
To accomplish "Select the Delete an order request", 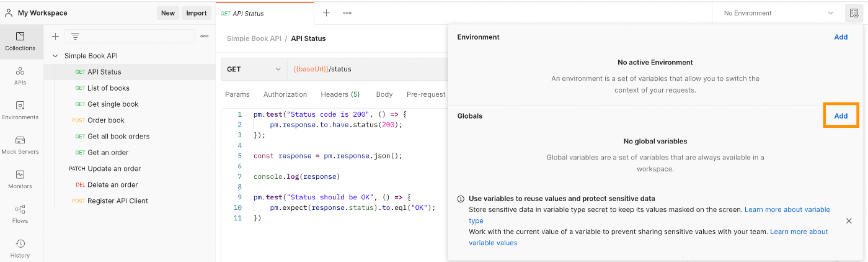I will click(x=130, y=185).
